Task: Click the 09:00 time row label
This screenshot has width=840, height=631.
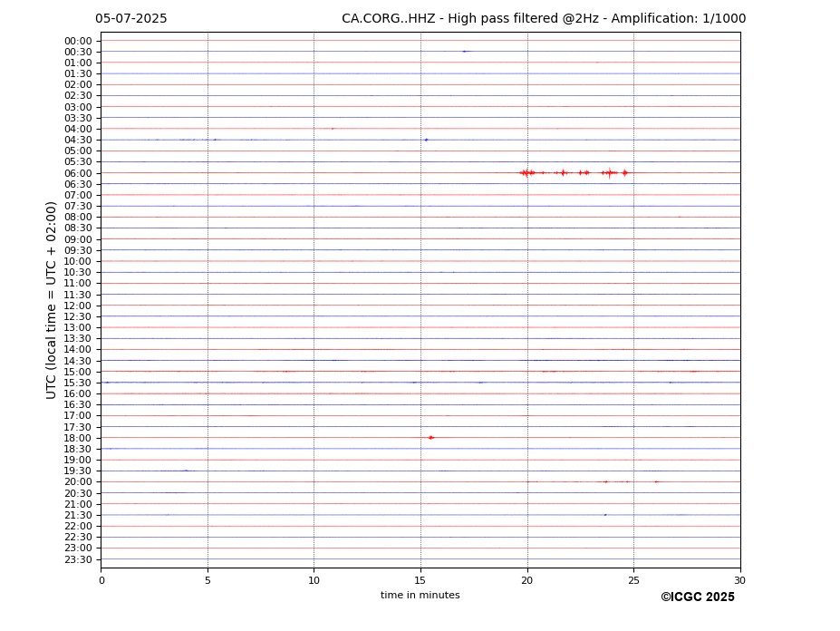Action: point(78,239)
